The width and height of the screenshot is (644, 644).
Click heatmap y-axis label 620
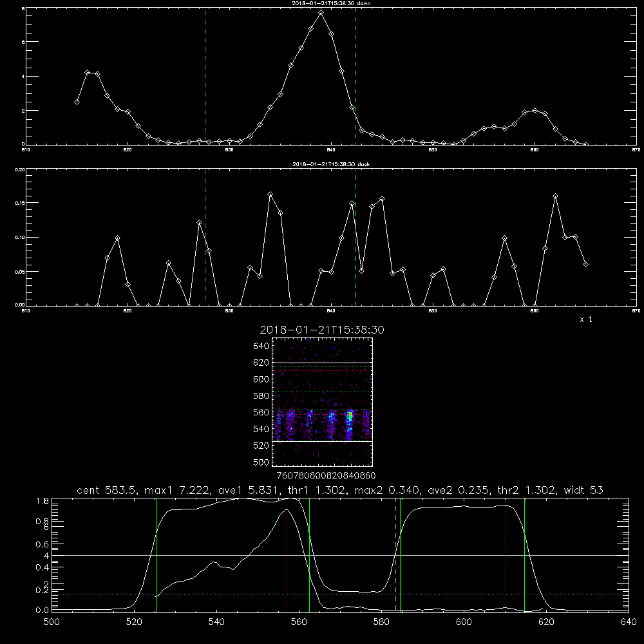pyautogui.click(x=261, y=363)
